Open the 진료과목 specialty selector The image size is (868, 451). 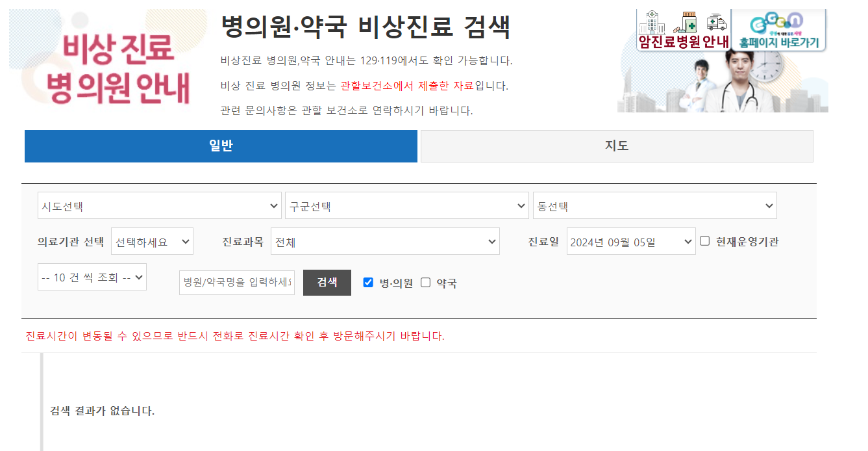[x=385, y=240]
